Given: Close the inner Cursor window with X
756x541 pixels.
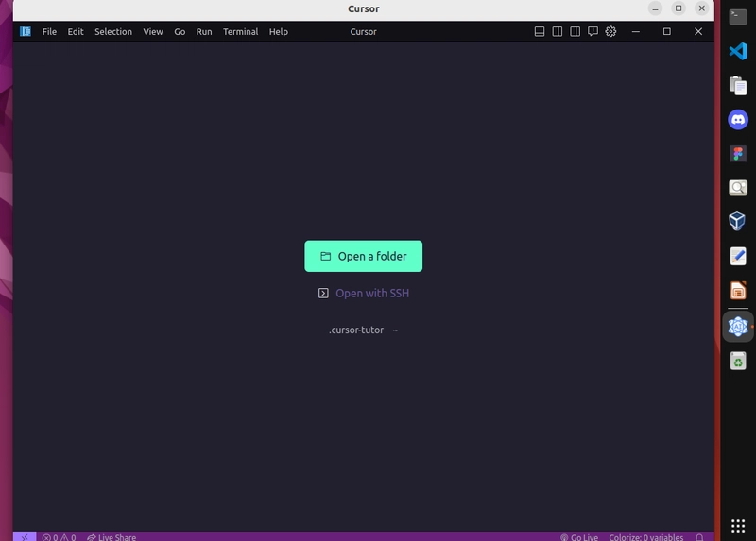Looking at the screenshot, I should [x=698, y=31].
